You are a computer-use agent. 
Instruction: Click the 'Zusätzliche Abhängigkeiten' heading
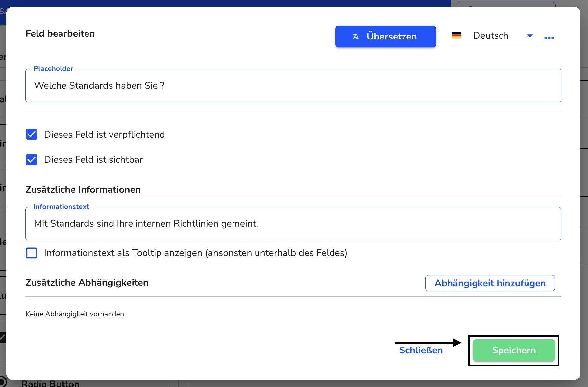[x=87, y=283]
